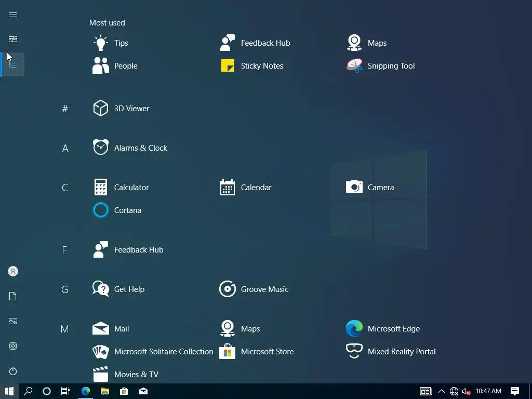Open Microsoft Solitaire Collection
This screenshot has height=399, width=532.
click(153, 352)
